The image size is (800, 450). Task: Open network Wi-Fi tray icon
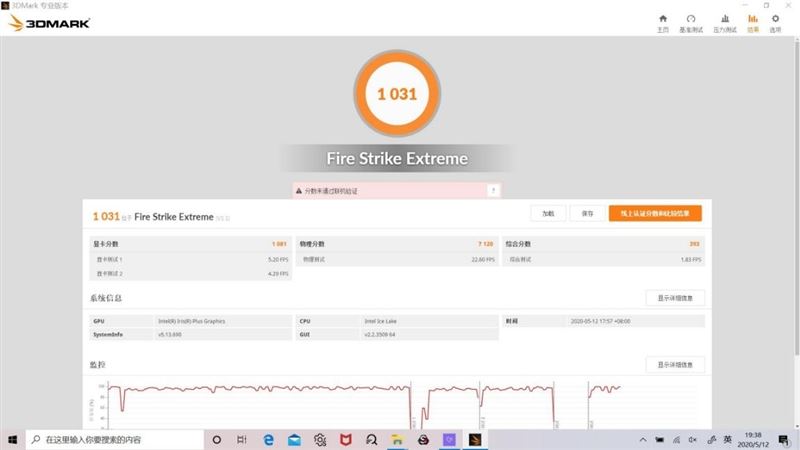click(x=677, y=439)
